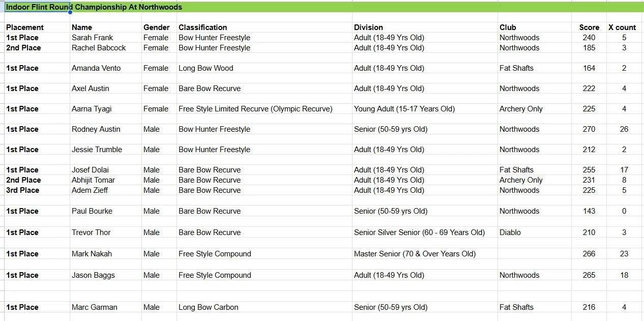
Task: Click the Placement column header cell
Action: (x=37, y=27)
